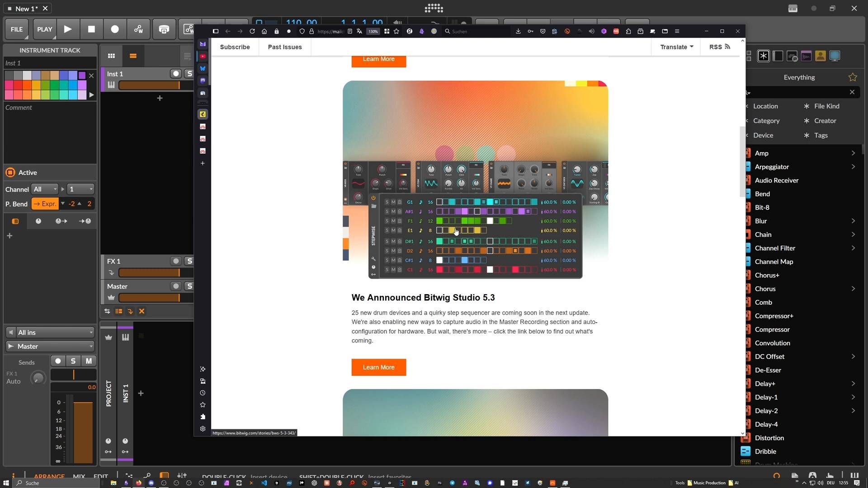Open the browser hamburger menu
This screenshot has width=868, height=488.
[677, 31]
